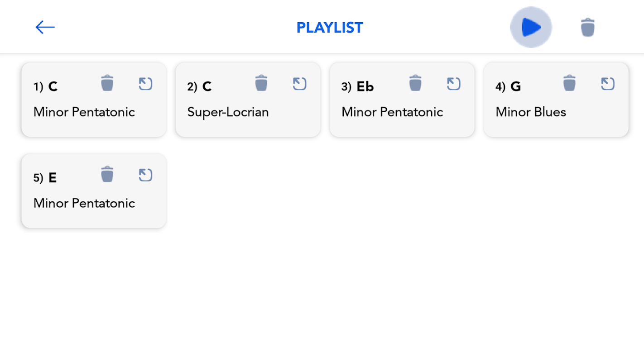Open item 4 G Minor Blues scale
This screenshot has height=362, width=644.
click(x=607, y=84)
